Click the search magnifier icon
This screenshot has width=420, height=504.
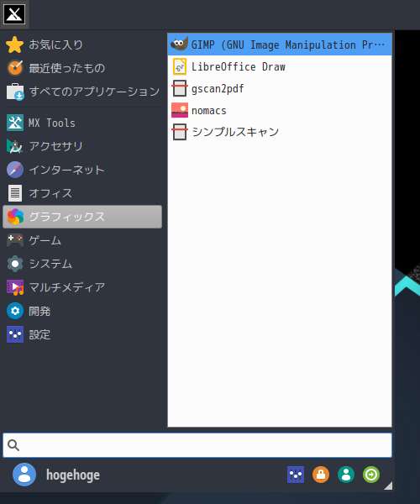[13, 445]
